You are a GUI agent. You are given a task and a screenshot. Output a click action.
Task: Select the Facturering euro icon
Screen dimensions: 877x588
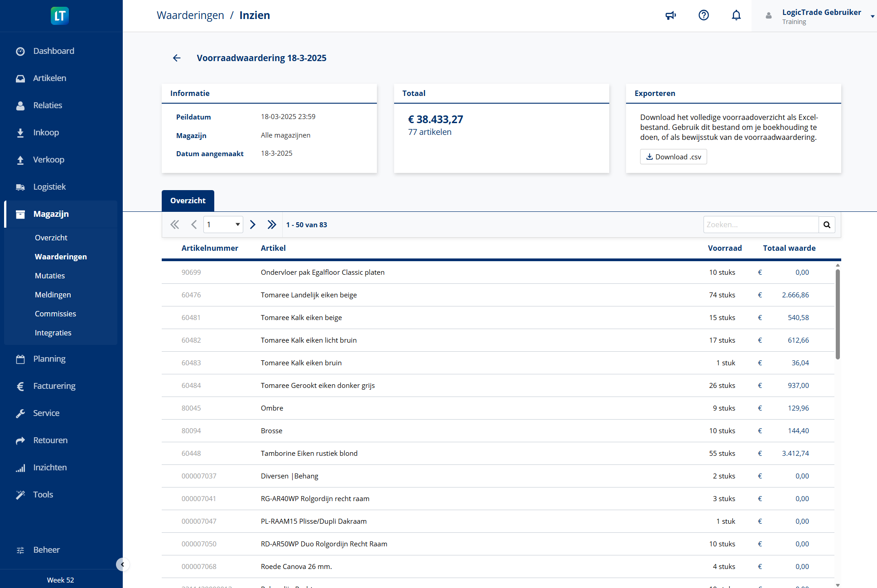[x=20, y=386]
